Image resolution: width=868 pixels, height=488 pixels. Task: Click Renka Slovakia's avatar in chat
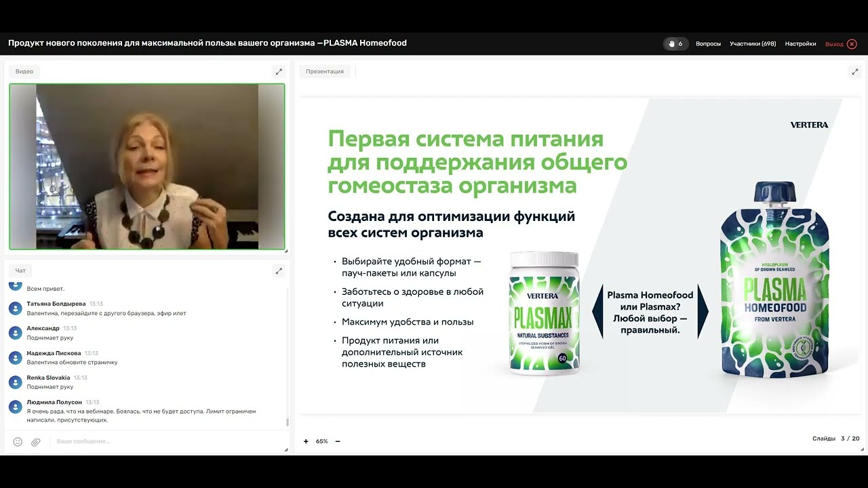[16, 382]
